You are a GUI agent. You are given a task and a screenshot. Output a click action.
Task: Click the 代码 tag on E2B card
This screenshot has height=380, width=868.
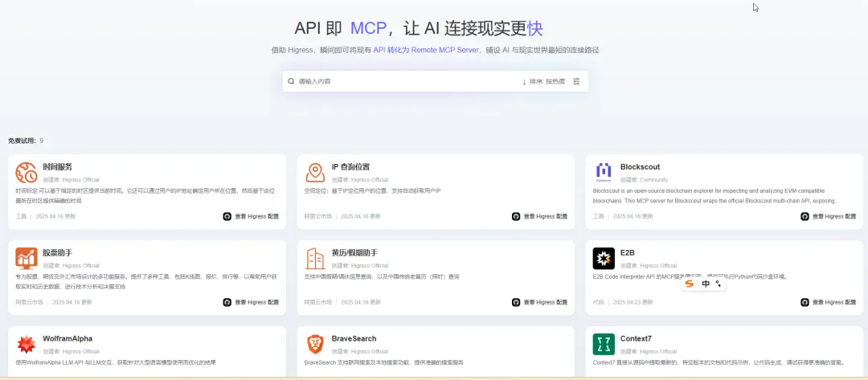click(599, 302)
